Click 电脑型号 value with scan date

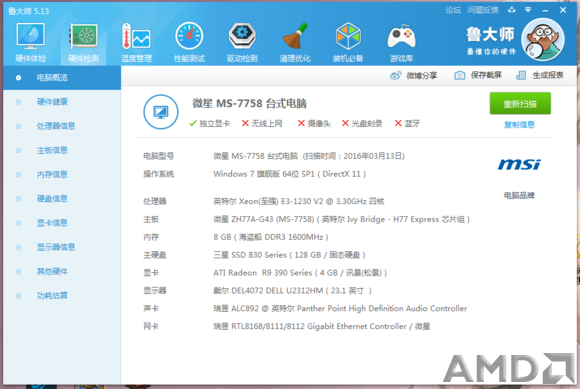[x=309, y=156]
